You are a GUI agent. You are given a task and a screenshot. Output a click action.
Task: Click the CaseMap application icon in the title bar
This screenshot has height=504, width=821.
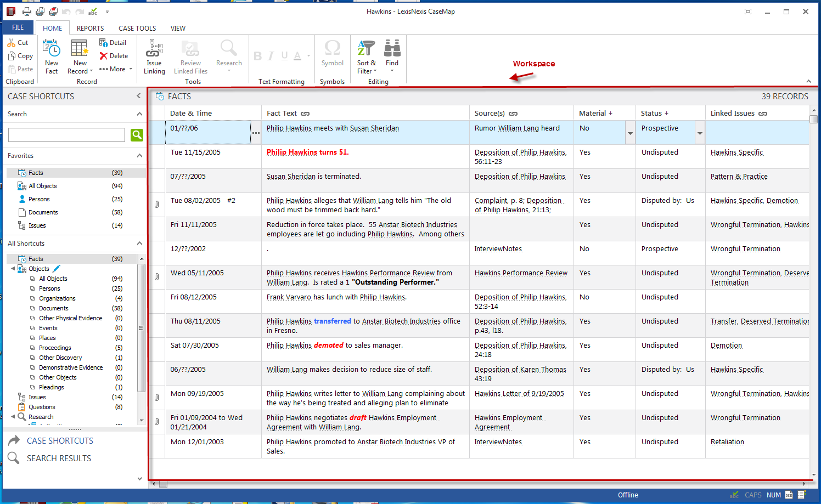pos(11,12)
